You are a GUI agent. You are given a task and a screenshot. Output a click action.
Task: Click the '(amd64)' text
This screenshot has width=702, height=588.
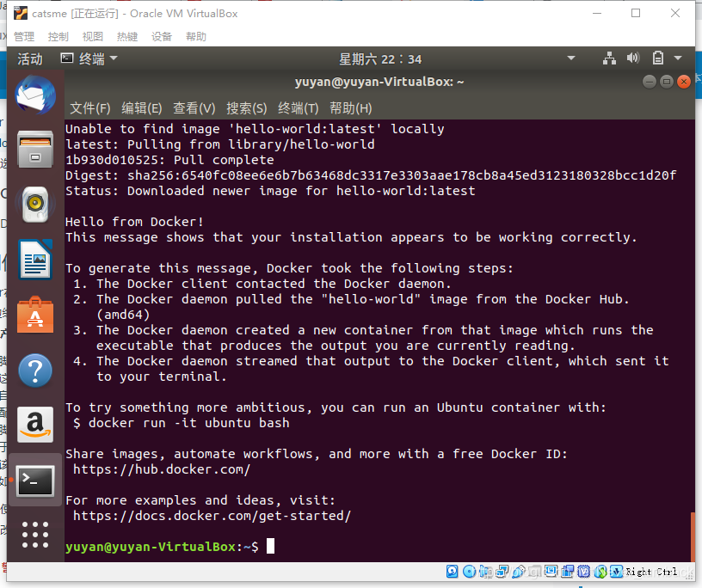click(123, 315)
